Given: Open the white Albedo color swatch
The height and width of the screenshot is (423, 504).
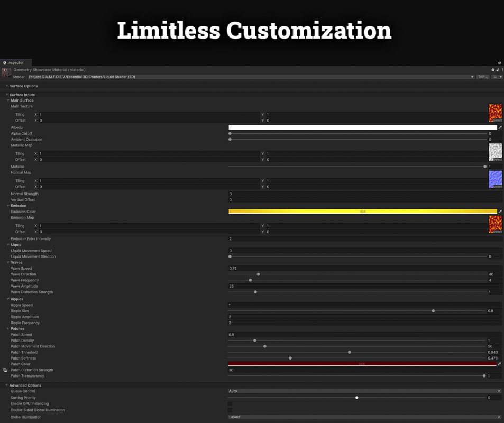Looking at the screenshot, I should pyautogui.click(x=363, y=127).
